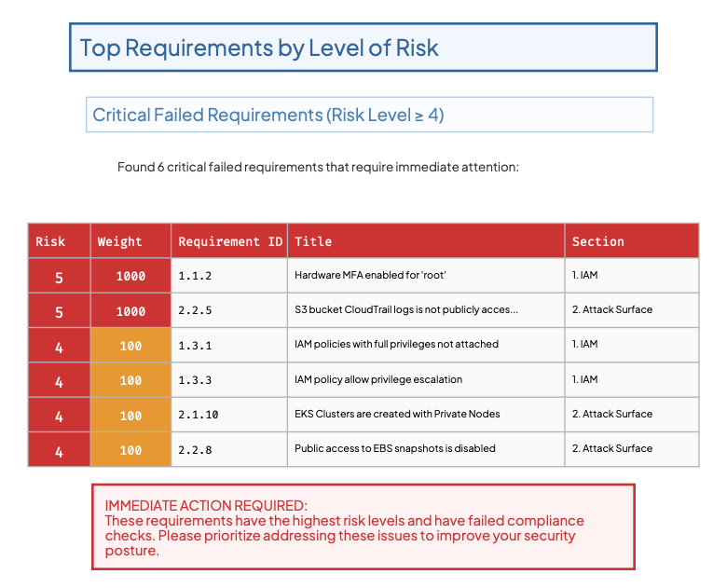Click the weight 100 cell in row 1.3.3
The image size is (727, 588).
tap(130, 380)
